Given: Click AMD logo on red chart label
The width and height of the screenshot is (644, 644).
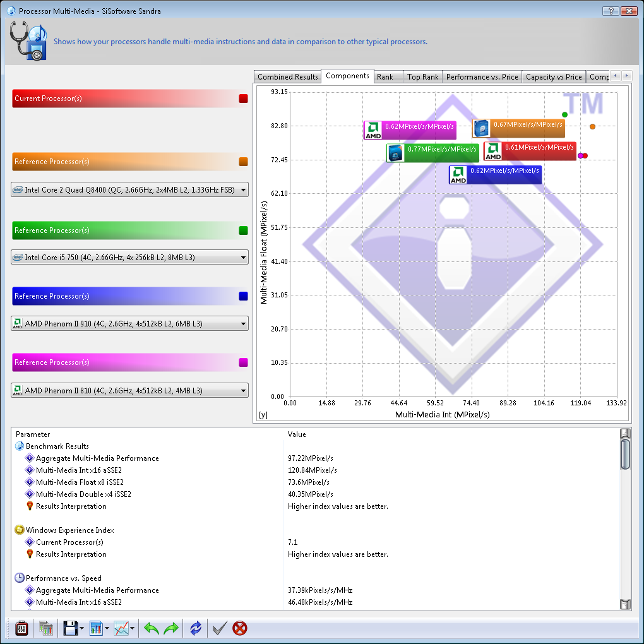Looking at the screenshot, I should (493, 151).
